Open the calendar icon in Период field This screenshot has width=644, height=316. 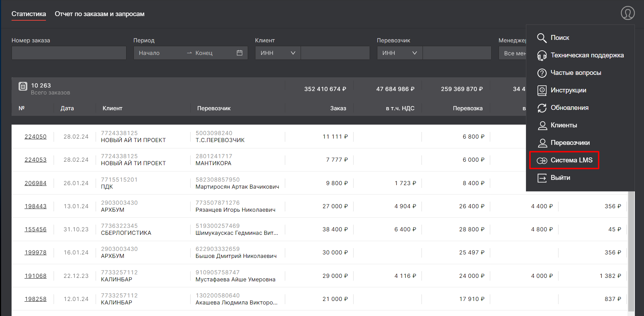[x=240, y=53]
